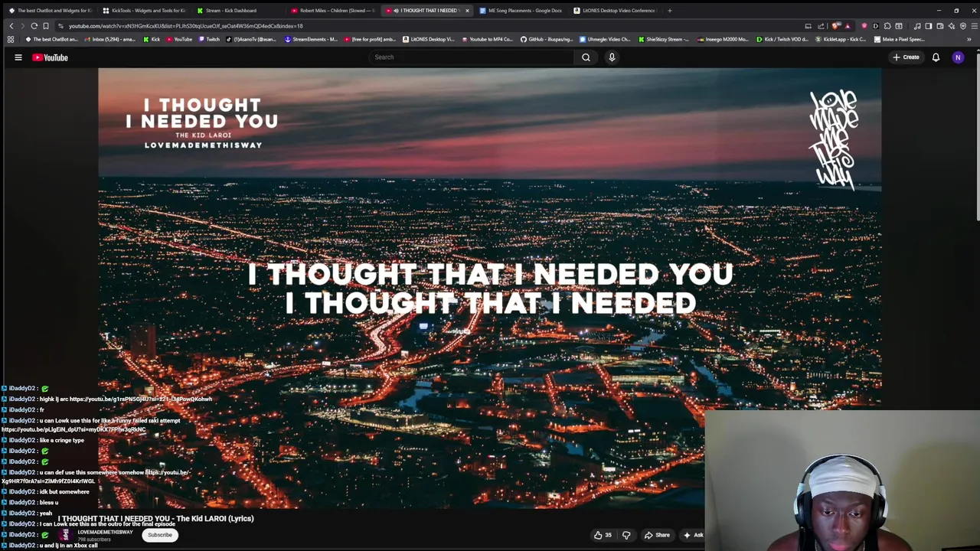Switch to the ME Song Placements Google Docs tab
980x551 pixels.
pyautogui.click(x=521, y=11)
